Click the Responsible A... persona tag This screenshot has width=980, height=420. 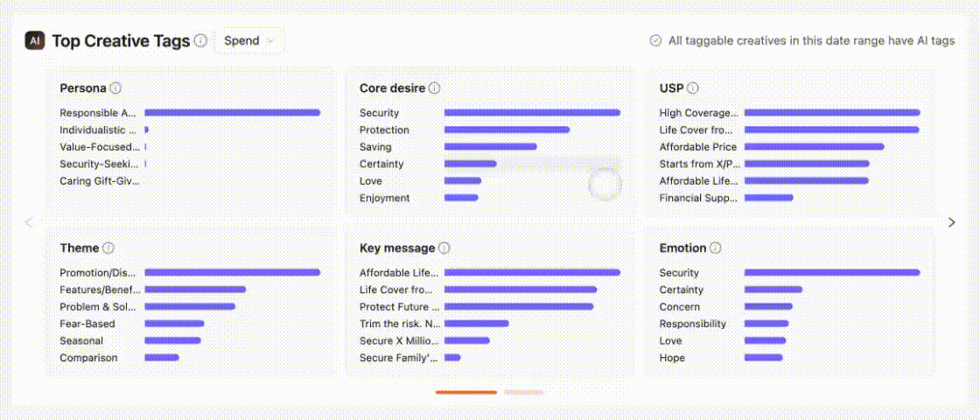coord(98,113)
